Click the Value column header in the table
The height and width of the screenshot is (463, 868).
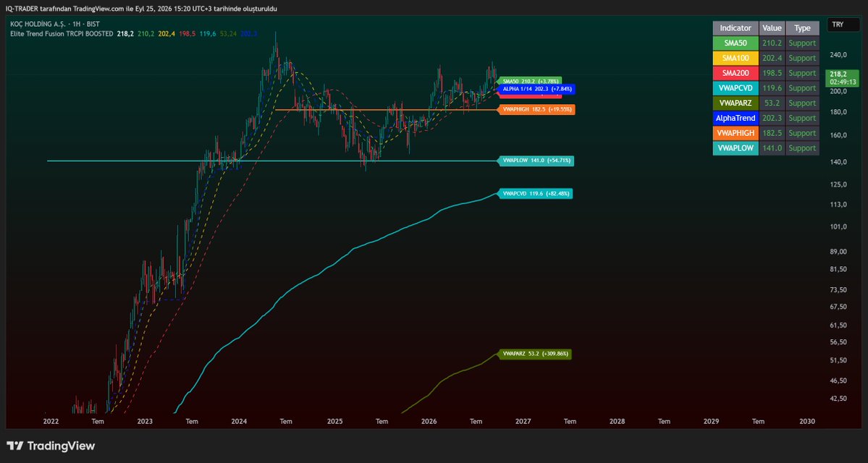[772, 27]
